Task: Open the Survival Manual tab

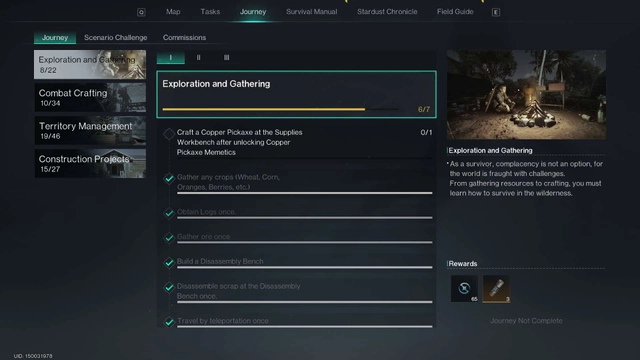Action: [311, 12]
